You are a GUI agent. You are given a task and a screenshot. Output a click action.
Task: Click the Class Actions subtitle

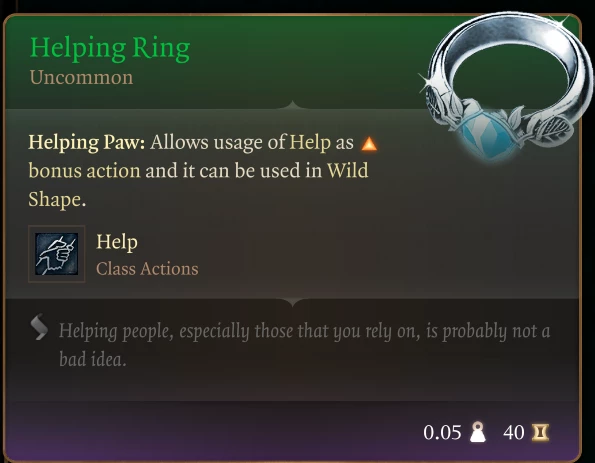pyautogui.click(x=147, y=269)
